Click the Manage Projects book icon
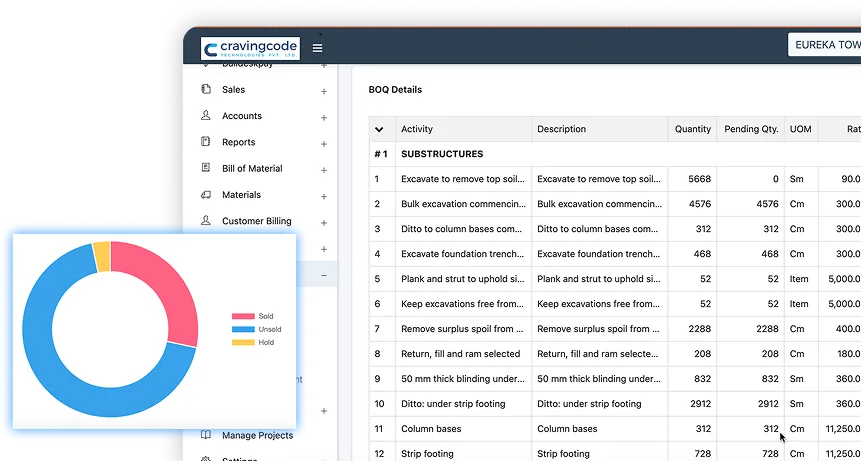Viewport: 861px width, 461px height. pos(206,435)
